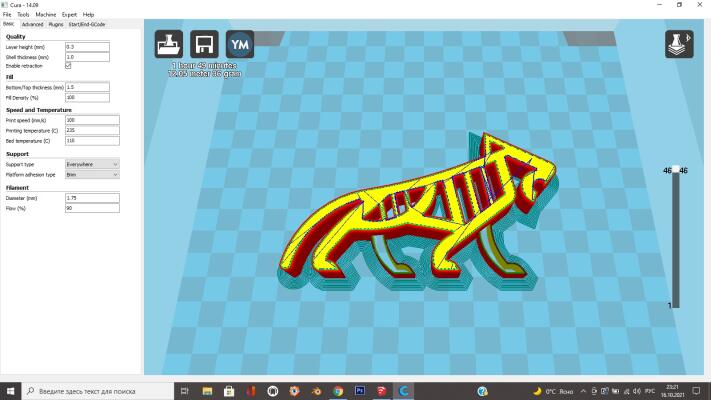
Task: Click the YM YouMagine share button
Action: (240, 44)
